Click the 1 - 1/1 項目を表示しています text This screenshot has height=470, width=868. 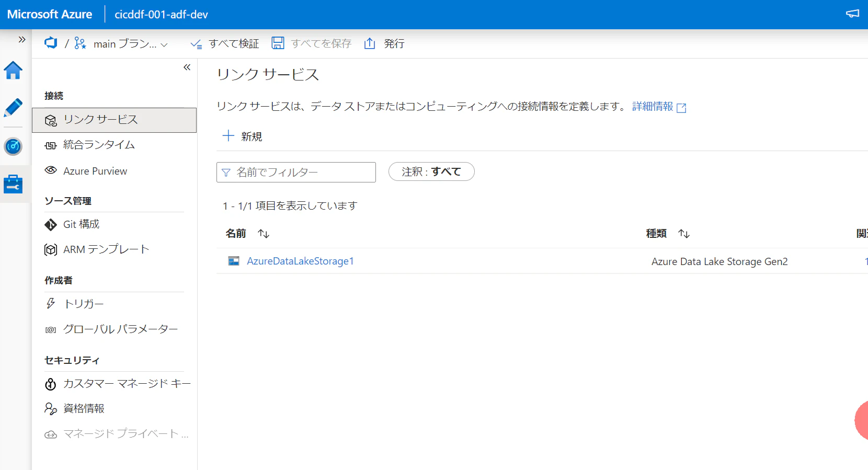290,206
